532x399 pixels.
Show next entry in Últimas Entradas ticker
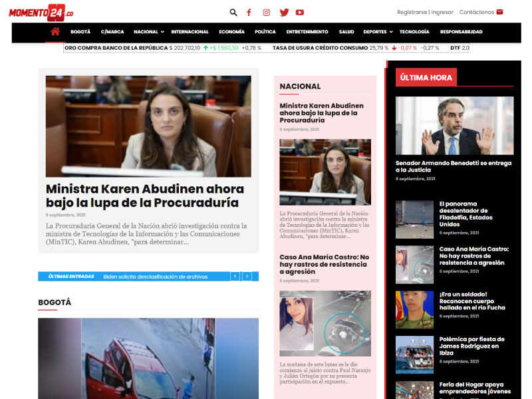click(x=247, y=276)
